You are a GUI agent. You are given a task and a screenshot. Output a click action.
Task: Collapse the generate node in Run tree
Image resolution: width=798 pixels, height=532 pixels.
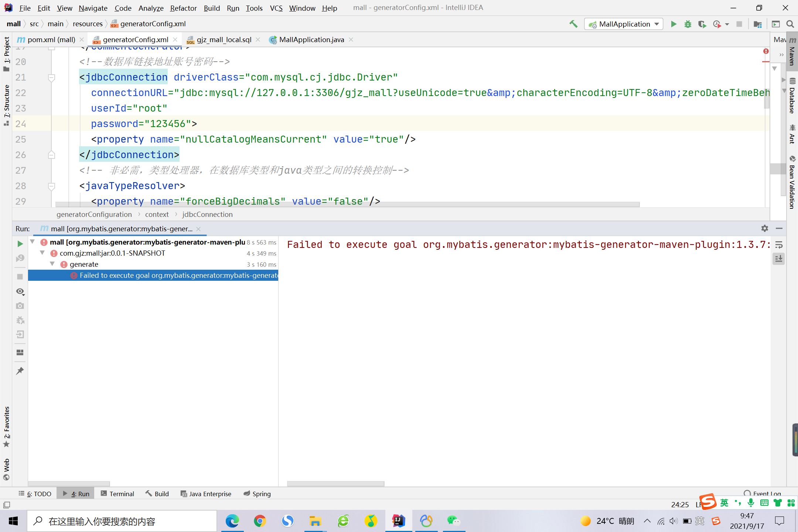52,264
